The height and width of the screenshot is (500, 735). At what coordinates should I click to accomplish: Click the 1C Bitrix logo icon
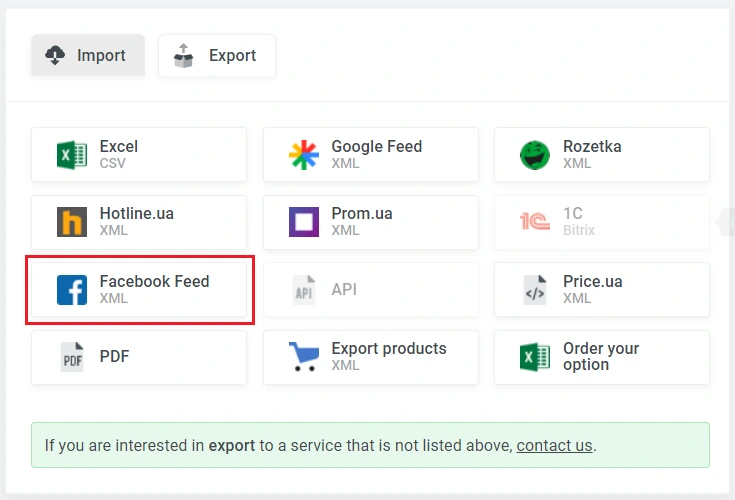[x=535, y=222]
